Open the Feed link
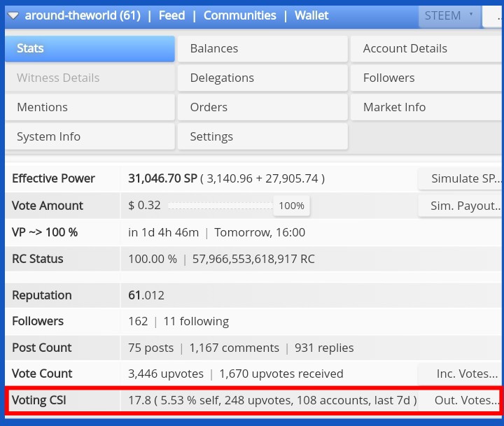This screenshot has height=426, width=504. point(171,15)
